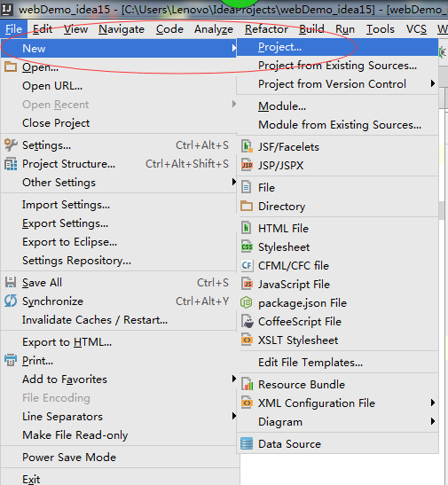Click the Resource Bundle icon
The image size is (448, 485).
pyautogui.click(x=247, y=384)
